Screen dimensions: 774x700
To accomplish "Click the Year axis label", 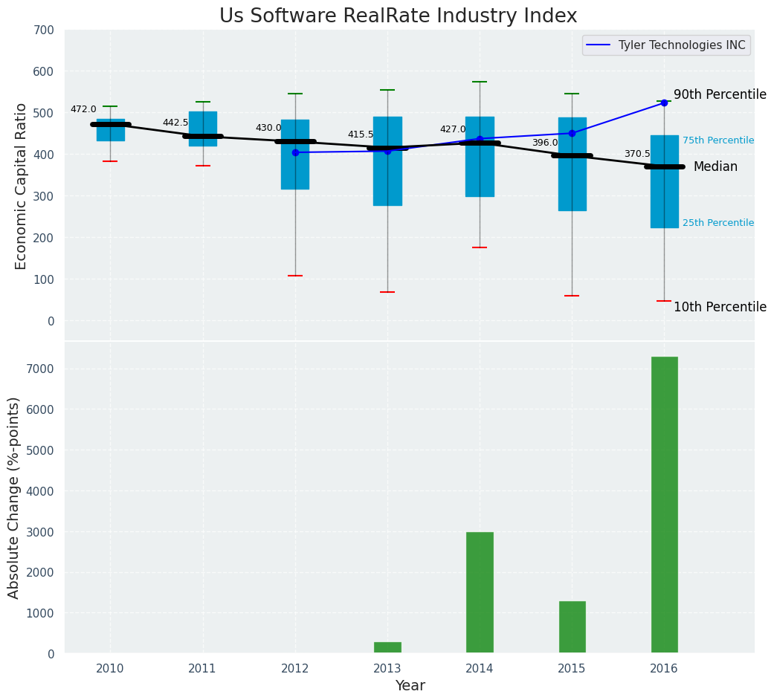I will click(x=410, y=685).
